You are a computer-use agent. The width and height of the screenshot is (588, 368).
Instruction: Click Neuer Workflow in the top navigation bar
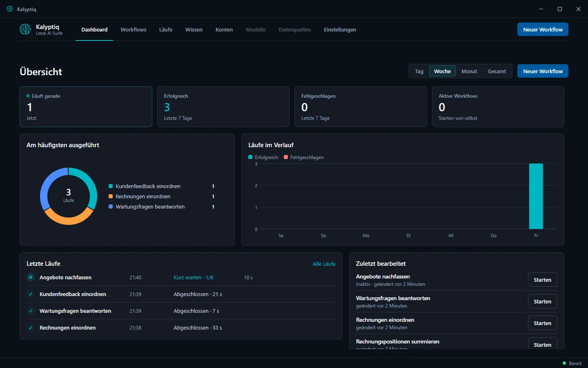543,29
